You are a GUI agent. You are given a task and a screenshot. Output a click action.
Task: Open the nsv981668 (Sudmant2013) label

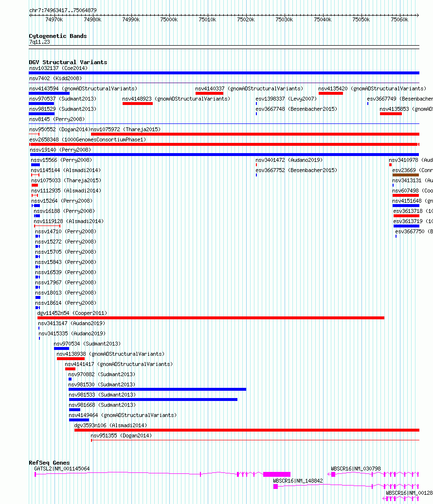pyautogui.click(x=102, y=405)
